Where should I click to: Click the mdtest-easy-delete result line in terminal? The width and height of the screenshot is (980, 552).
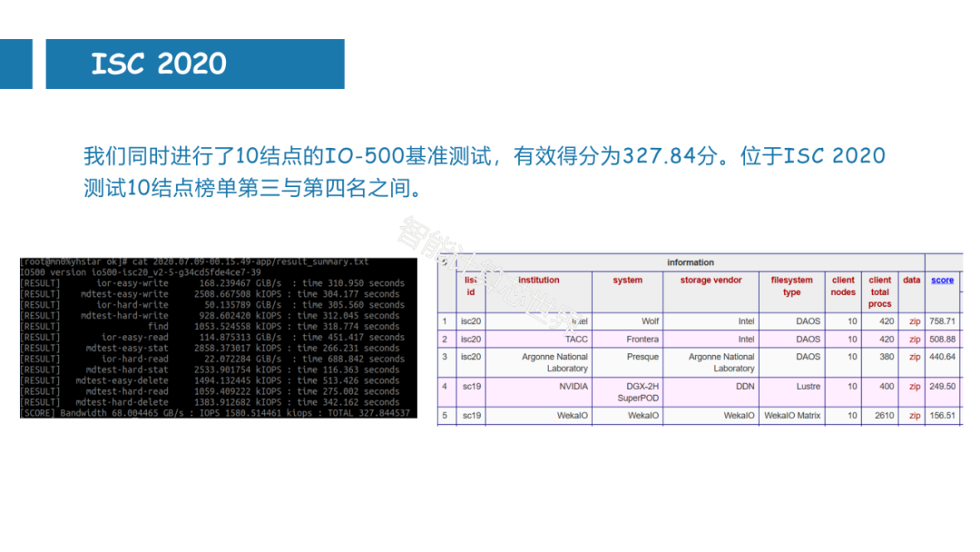point(210,380)
